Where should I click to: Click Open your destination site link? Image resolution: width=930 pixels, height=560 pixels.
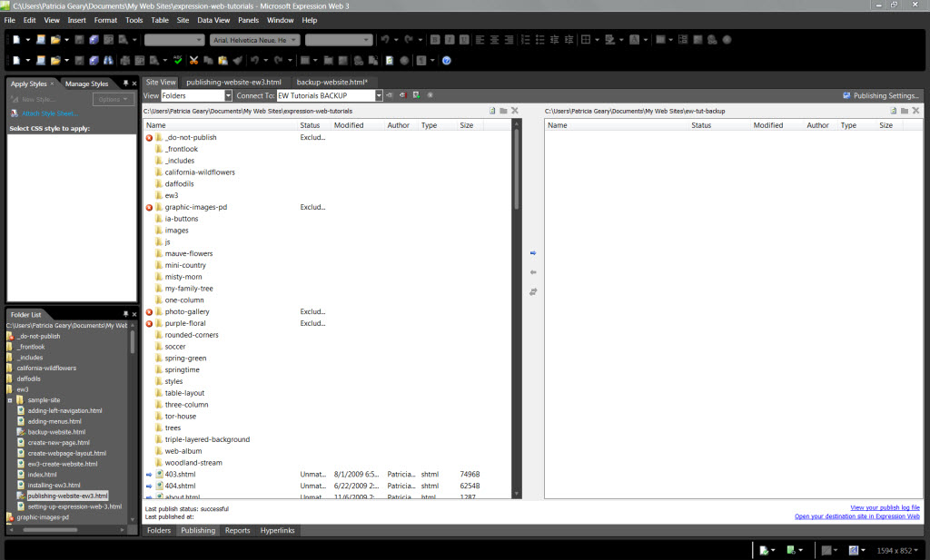click(x=857, y=516)
